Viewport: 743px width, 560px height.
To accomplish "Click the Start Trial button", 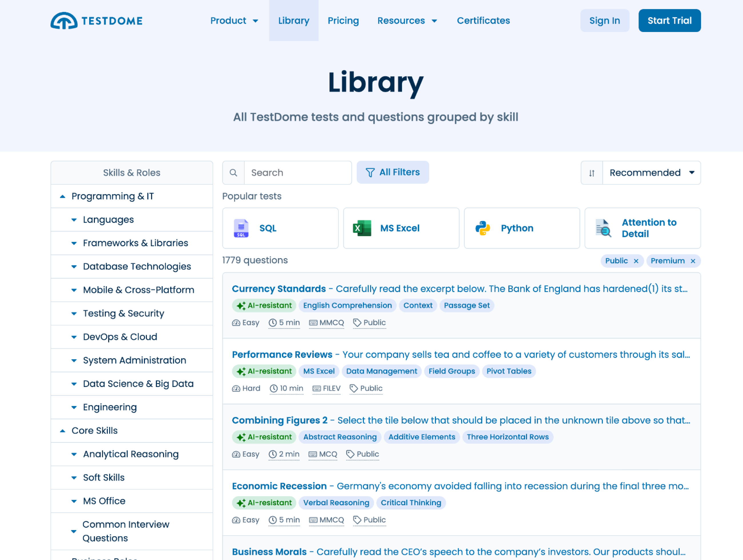I will point(670,21).
